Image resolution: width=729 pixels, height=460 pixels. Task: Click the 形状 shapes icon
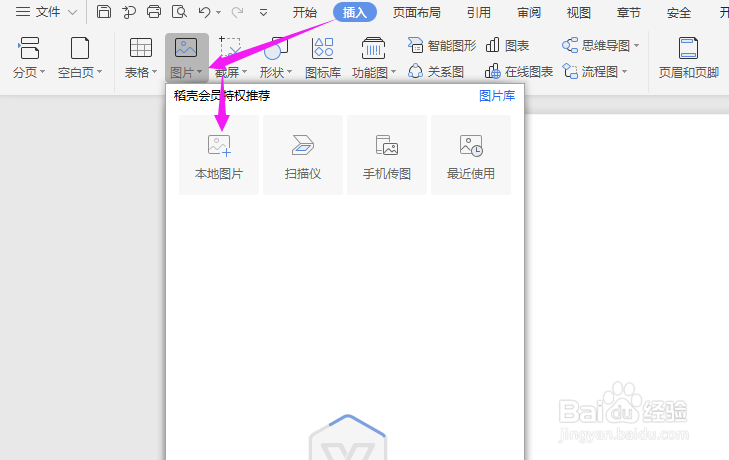[276, 48]
